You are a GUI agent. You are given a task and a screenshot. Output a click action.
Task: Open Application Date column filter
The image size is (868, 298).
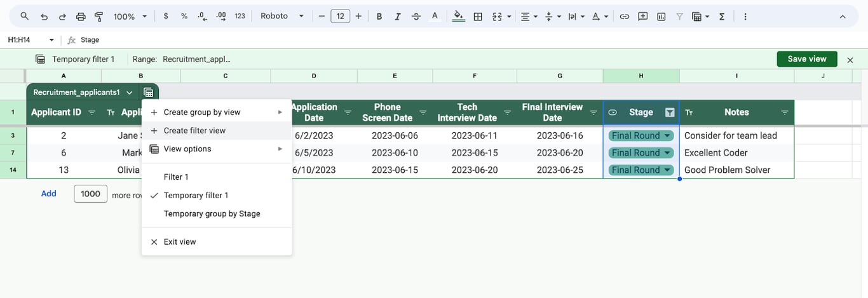348,112
